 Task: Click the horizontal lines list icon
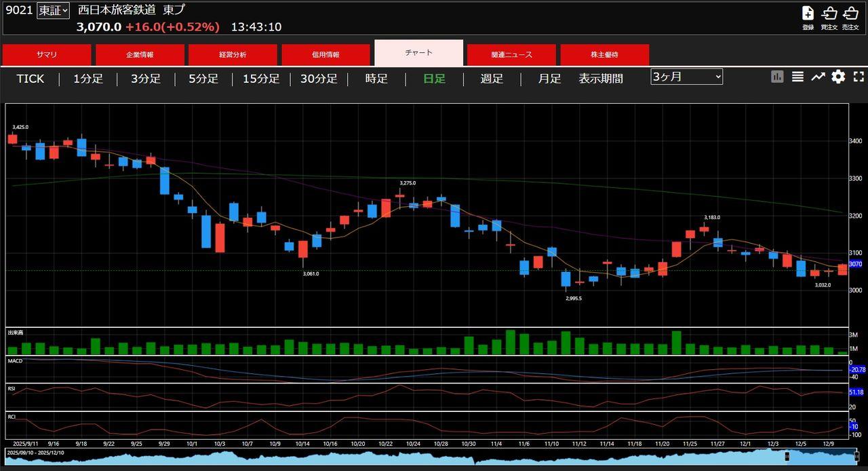pos(797,77)
